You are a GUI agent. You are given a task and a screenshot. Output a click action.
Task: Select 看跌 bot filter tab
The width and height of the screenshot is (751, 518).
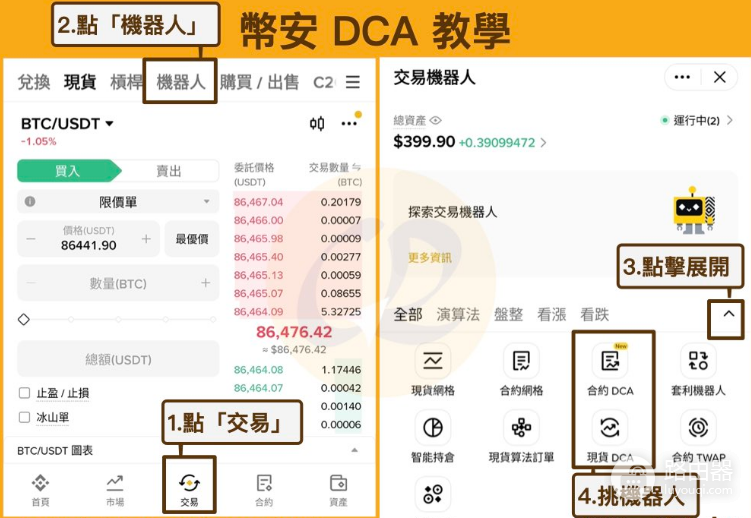(594, 315)
